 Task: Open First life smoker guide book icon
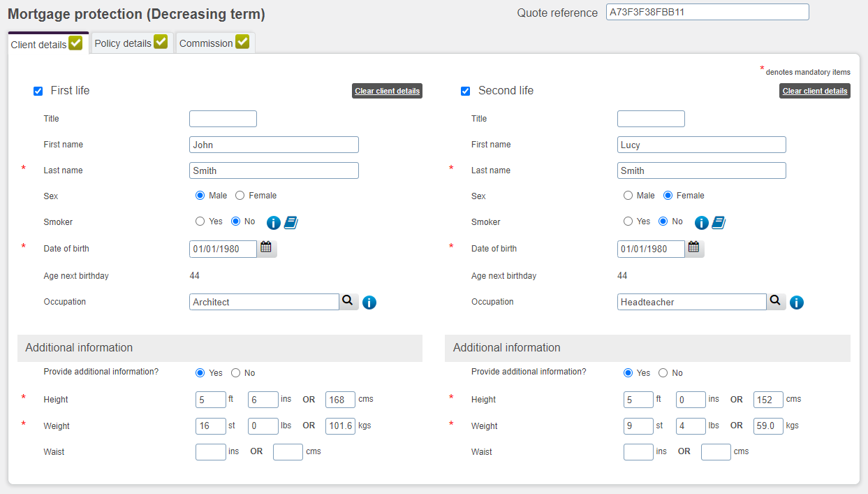pyautogui.click(x=291, y=223)
